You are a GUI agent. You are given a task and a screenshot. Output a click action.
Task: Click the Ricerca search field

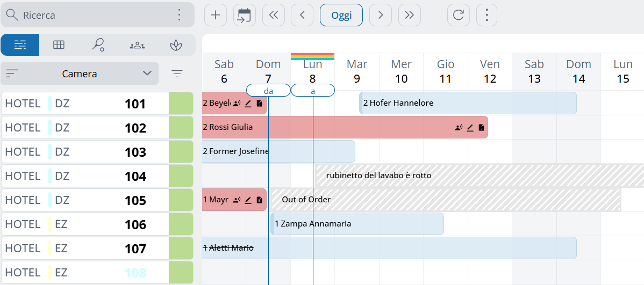(91, 15)
